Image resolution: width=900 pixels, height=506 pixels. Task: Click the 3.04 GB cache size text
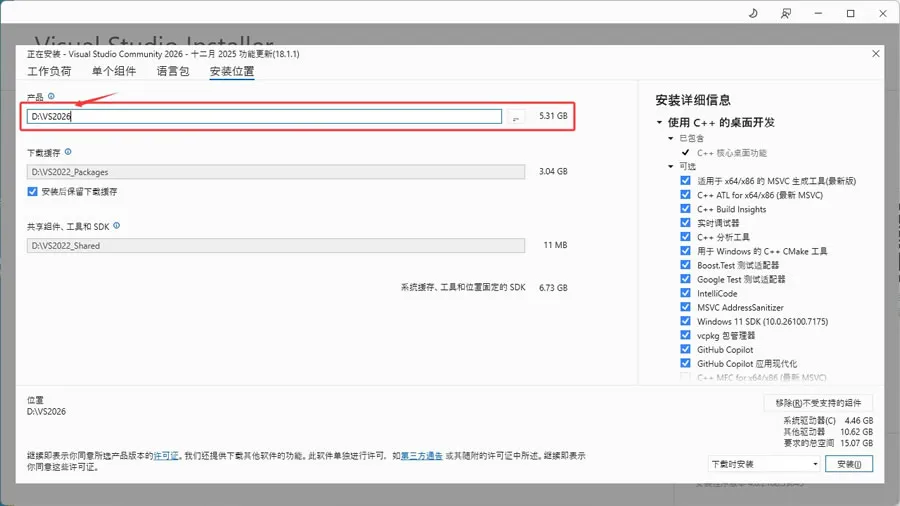click(x=553, y=171)
